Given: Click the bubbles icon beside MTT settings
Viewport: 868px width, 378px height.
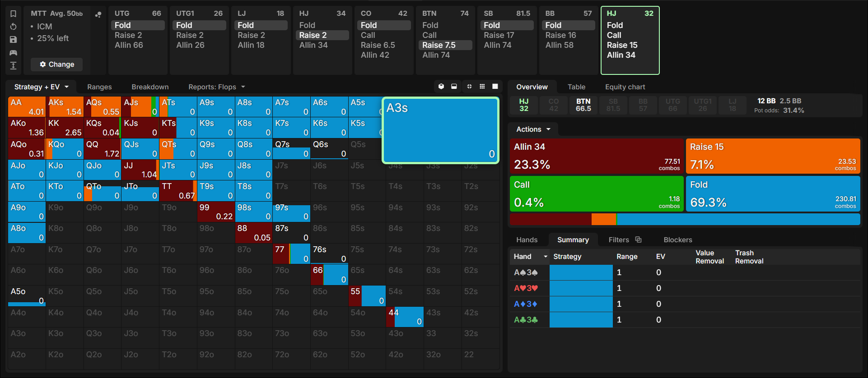Looking at the screenshot, I should (x=98, y=14).
